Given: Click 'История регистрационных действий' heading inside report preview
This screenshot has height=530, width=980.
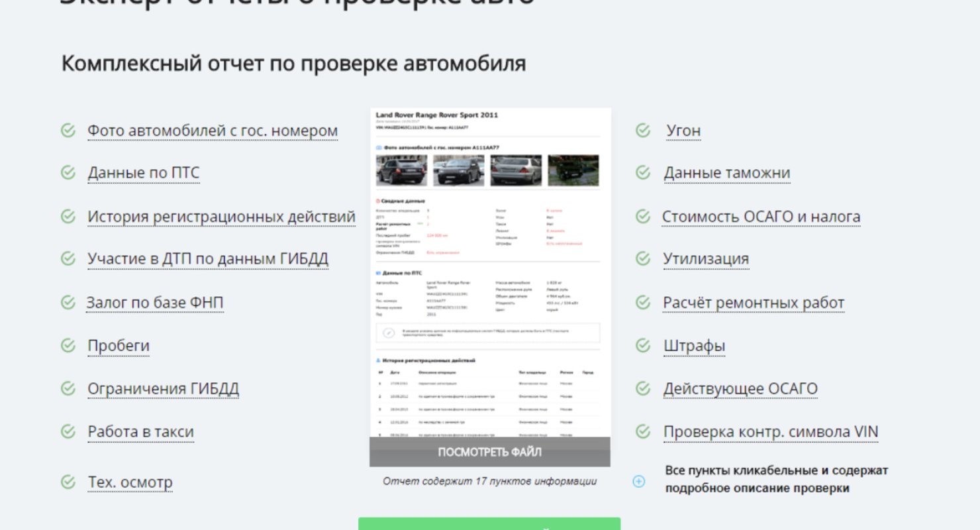Looking at the screenshot, I should 428,360.
